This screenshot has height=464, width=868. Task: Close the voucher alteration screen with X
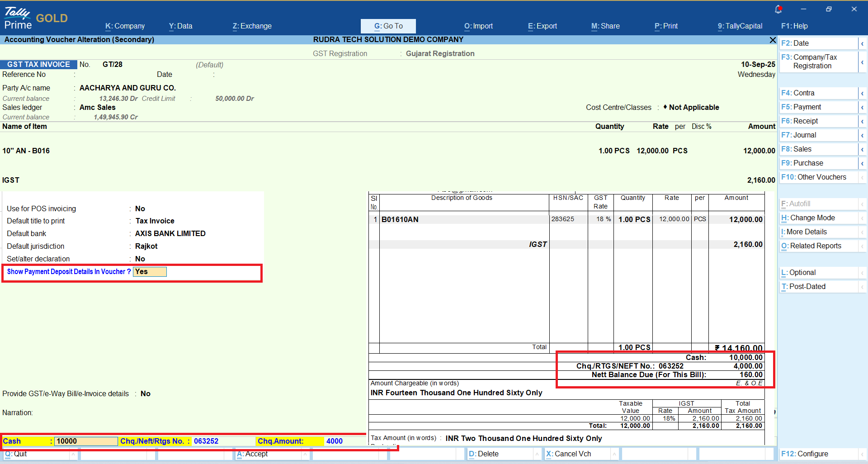click(x=773, y=40)
